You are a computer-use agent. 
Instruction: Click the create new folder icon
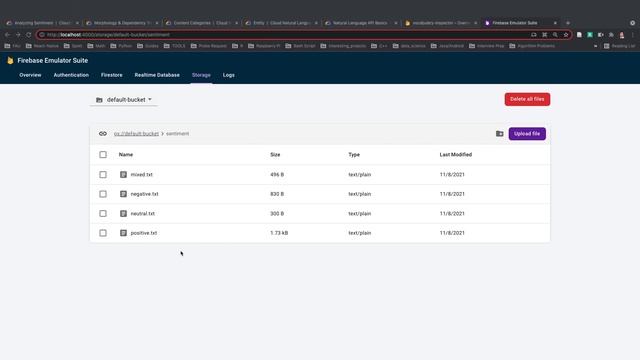tap(500, 133)
